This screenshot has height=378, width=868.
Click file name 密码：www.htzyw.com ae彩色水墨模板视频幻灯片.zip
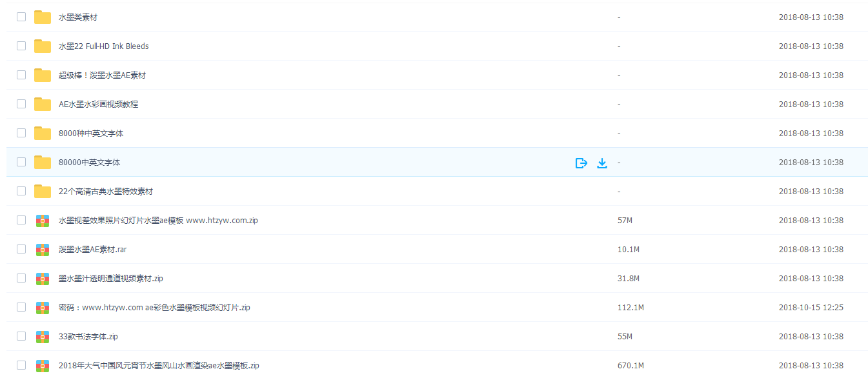click(154, 308)
